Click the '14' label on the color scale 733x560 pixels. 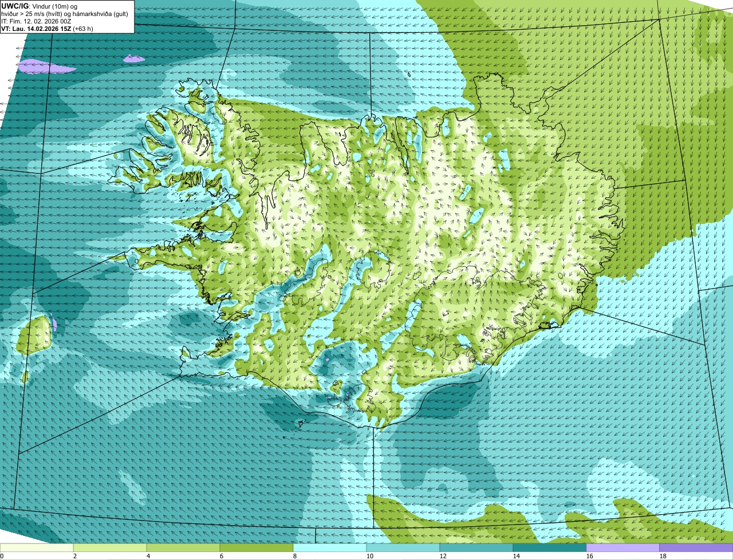click(517, 556)
